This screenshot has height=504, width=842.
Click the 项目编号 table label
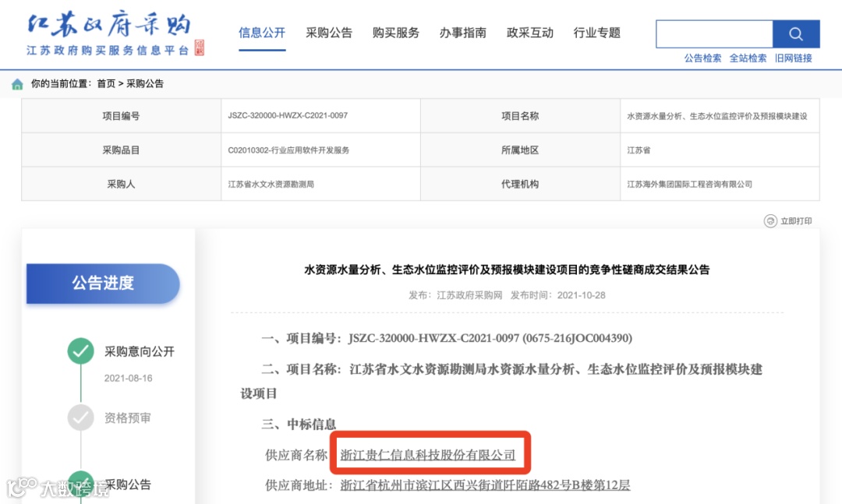(x=121, y=116)
